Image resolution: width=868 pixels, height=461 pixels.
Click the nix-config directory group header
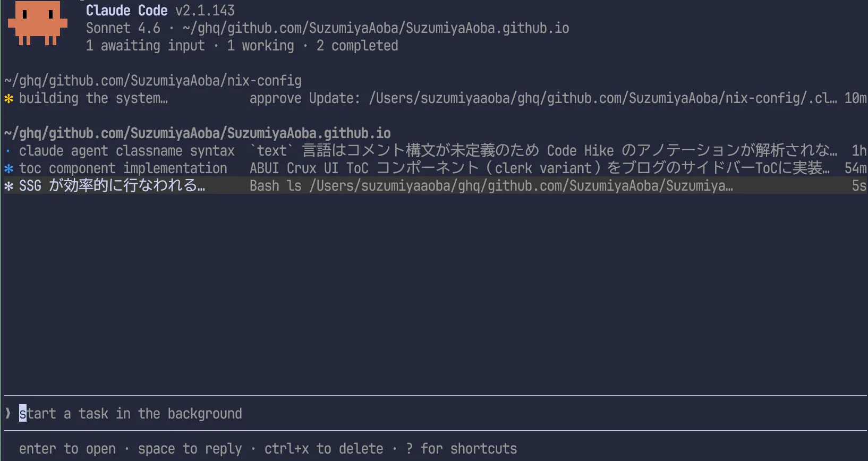coord(153,81)
